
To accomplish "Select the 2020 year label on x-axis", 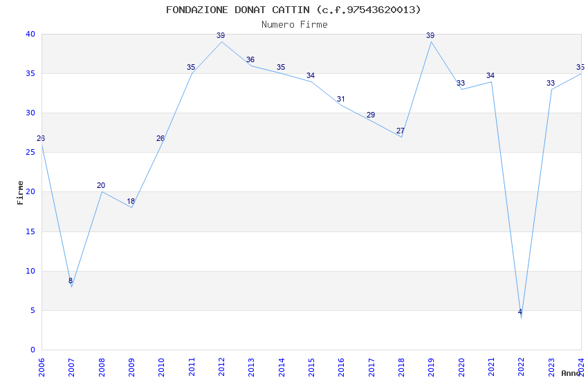I will (x=461, y=368).
